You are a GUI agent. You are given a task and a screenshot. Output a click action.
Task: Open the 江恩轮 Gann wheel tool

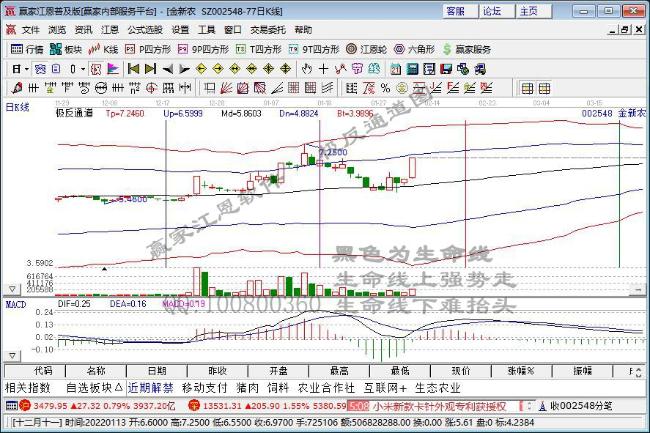[x=366, y=50]
